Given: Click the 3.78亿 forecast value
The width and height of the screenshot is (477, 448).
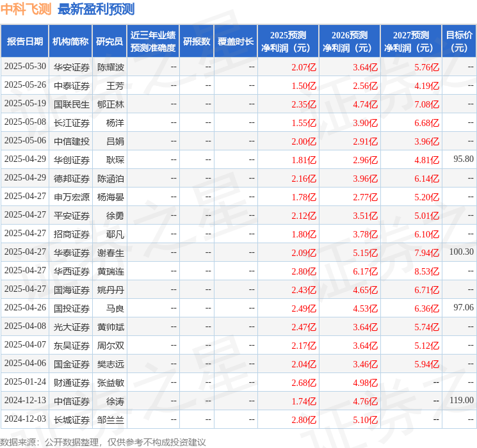Looking at the screenshot, I should (x=365, y=234).
